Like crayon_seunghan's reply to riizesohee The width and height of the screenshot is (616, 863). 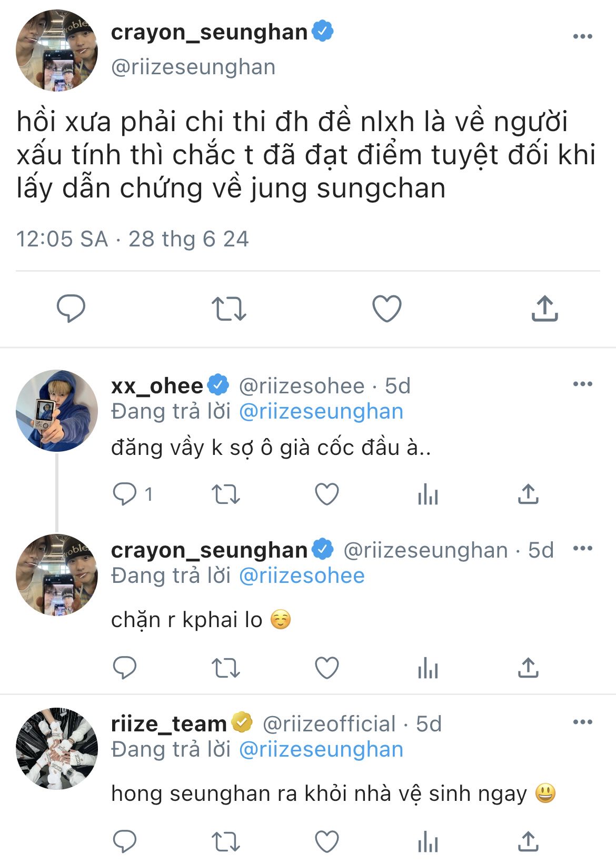click(x=327, y=668)
